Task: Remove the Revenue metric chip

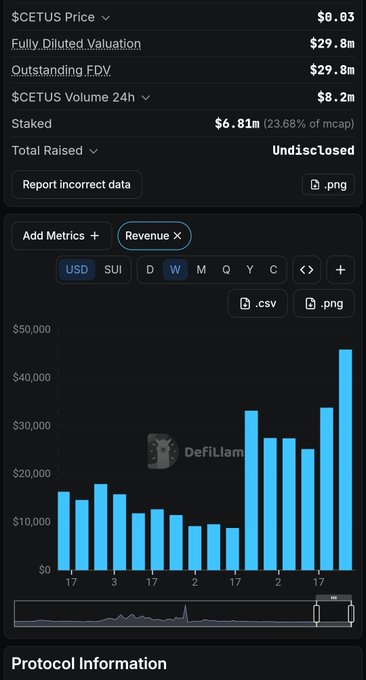Action: coord(177,236)
